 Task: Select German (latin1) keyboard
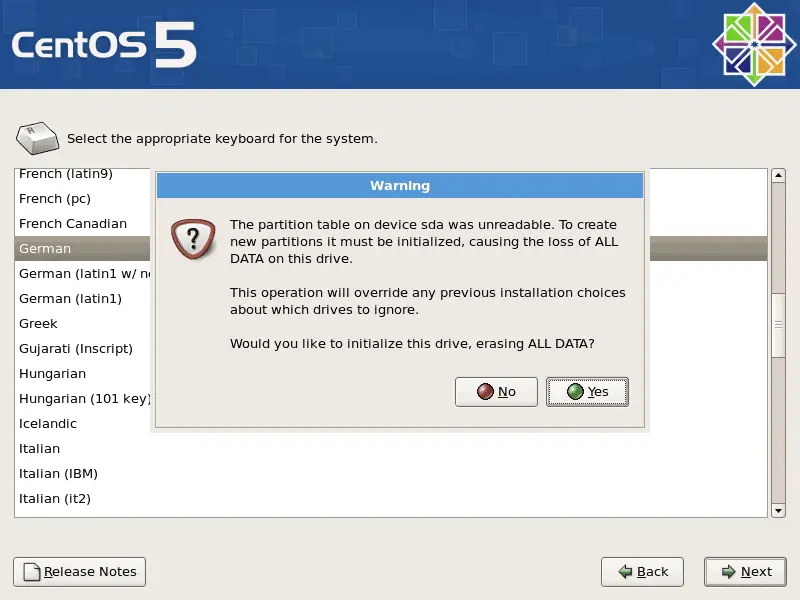coord(82,298)
